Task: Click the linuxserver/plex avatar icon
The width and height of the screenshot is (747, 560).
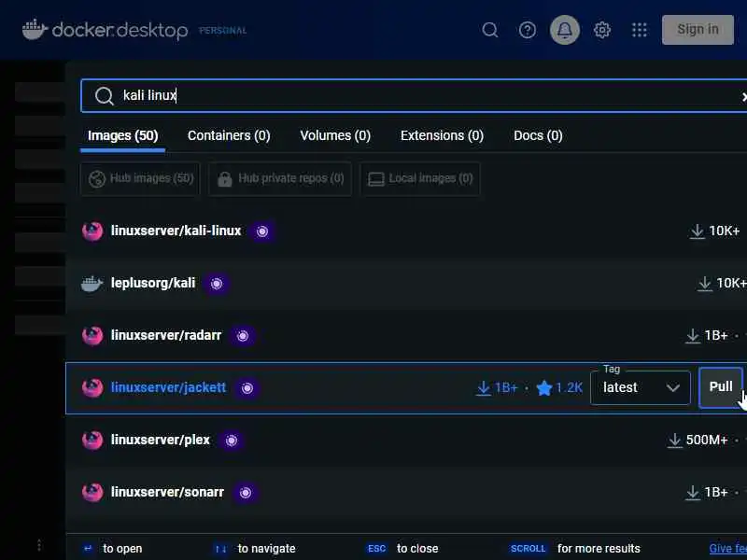Action: click(x=92, y=441)
